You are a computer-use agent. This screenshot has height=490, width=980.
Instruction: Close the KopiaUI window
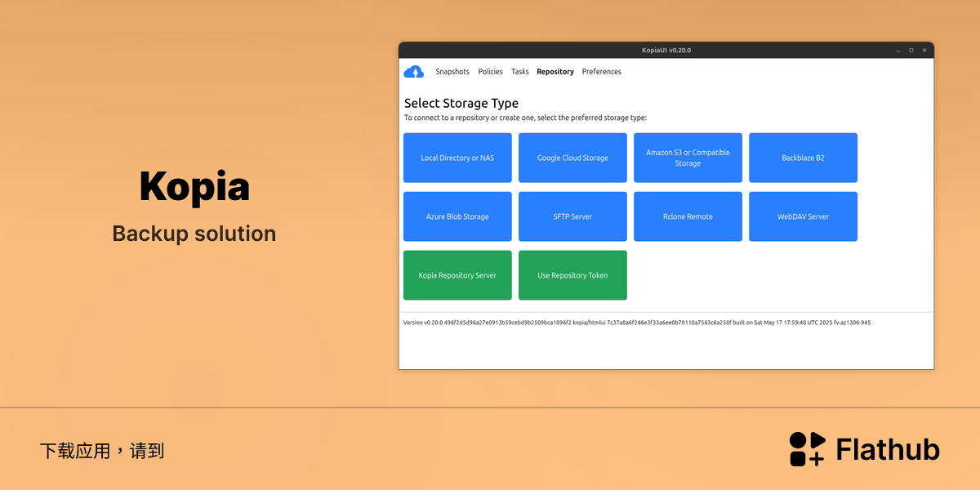tap(924, 51)
